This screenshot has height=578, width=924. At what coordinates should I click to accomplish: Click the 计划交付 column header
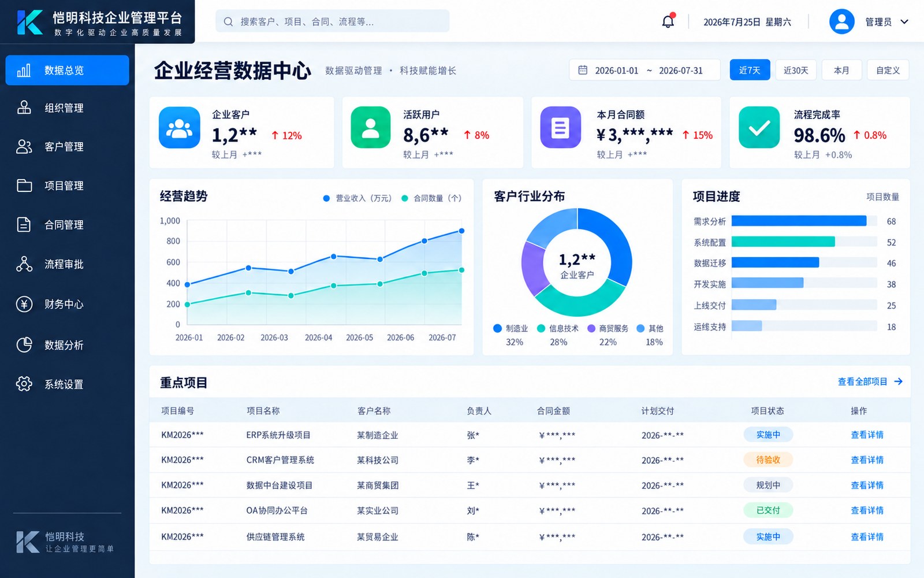[x=657, y=410]
